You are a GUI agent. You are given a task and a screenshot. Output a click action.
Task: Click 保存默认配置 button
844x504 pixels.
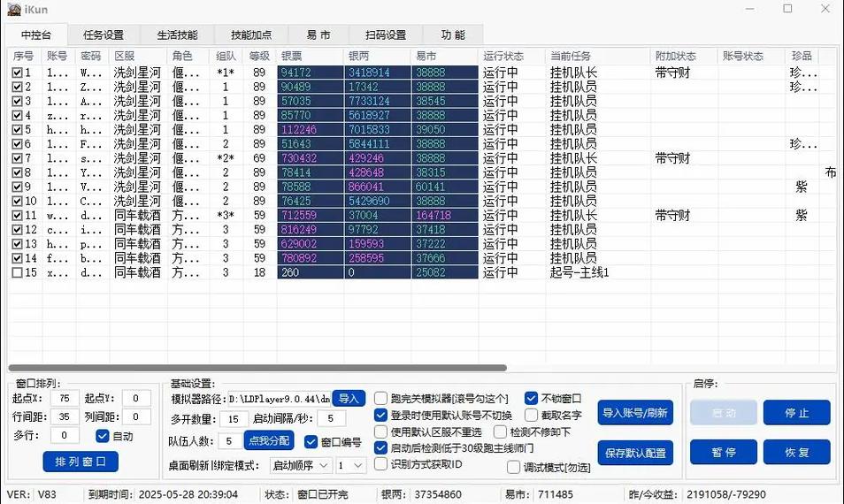click(x=635, y=453)
